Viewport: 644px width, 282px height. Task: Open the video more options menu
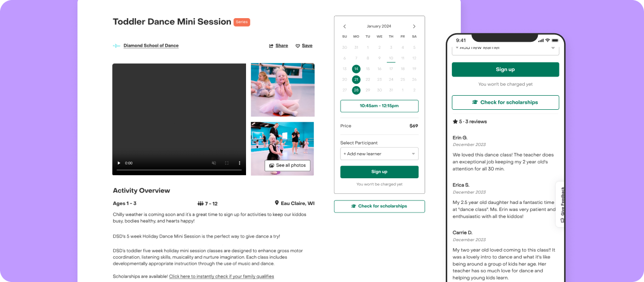click(239, 163)
